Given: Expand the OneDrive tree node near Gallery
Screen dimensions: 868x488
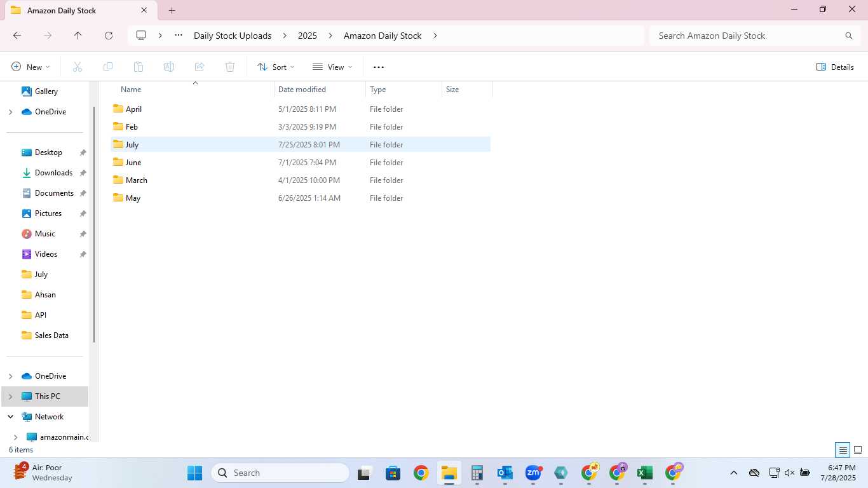Looking at the screenshot, I should coord(10,112).
